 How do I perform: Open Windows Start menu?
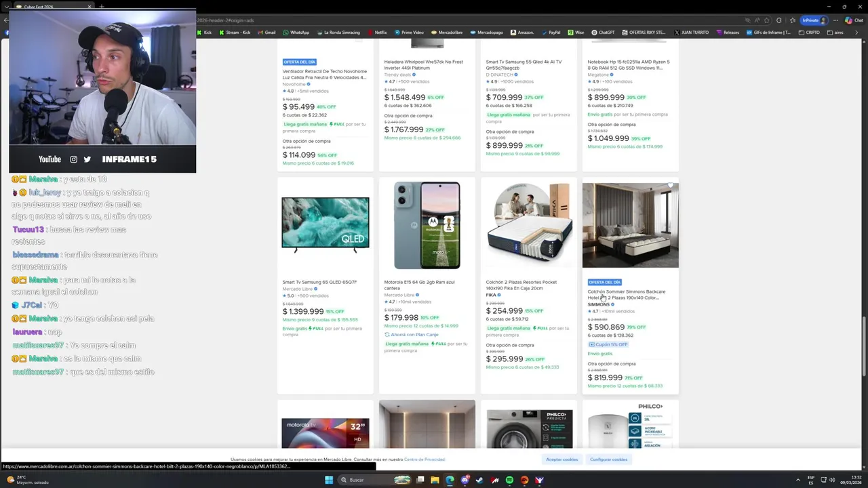point(329,480)
